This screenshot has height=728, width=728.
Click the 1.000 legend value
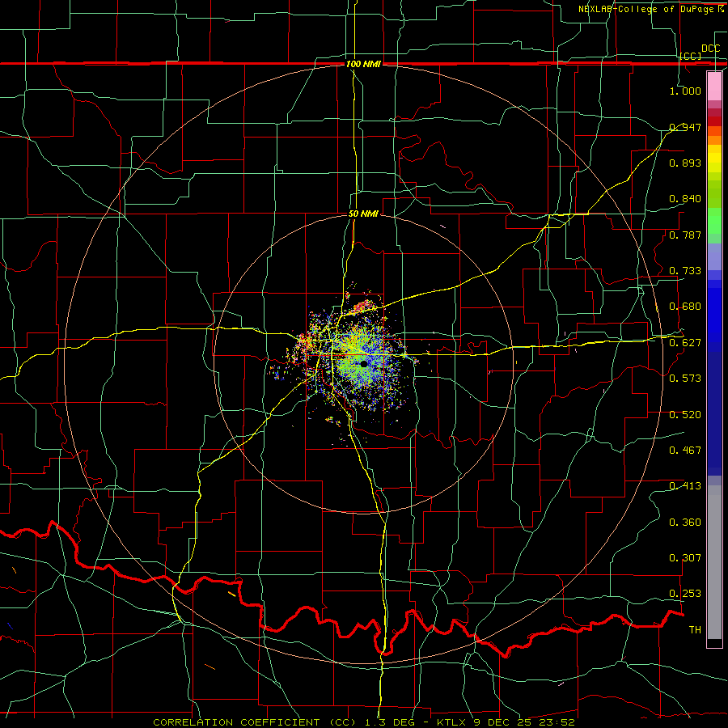click(x=685, y=91)
